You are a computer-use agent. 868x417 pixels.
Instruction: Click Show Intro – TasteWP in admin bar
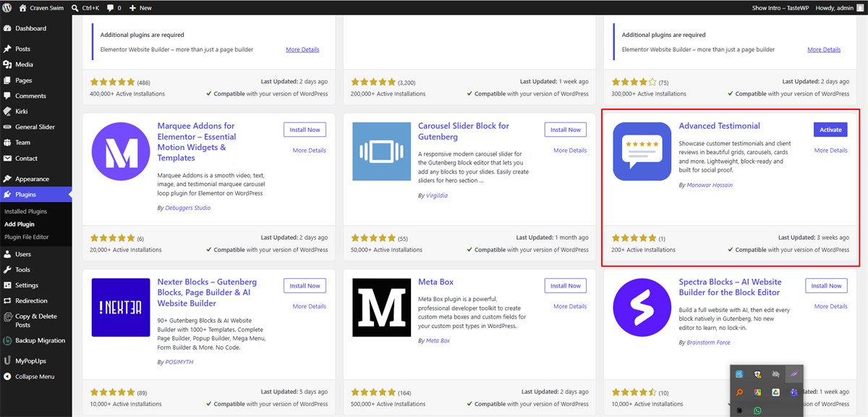coord(782,7)
